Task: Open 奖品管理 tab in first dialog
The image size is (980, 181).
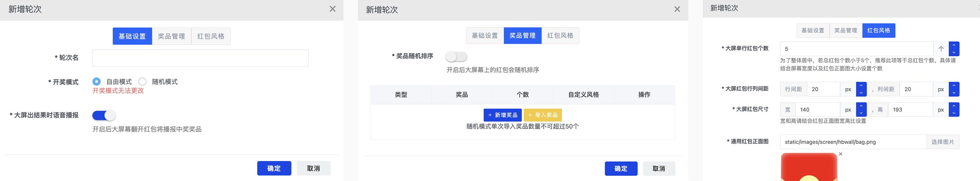Action: pyautogui.click(x=172, y=36)
